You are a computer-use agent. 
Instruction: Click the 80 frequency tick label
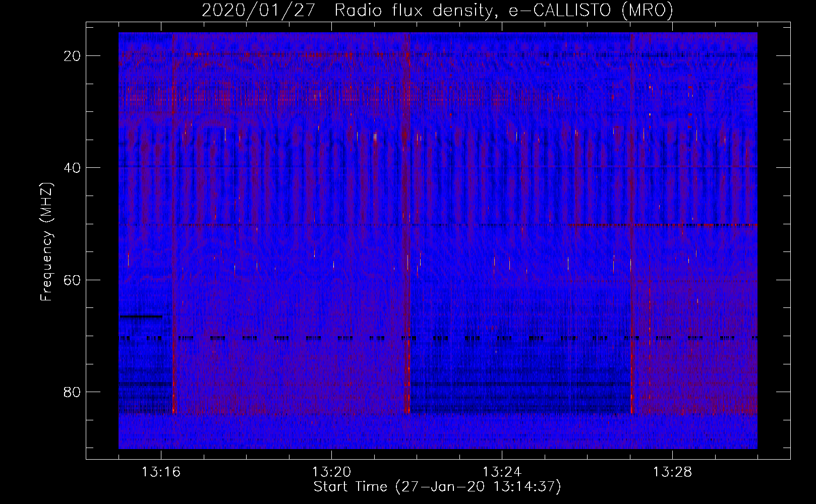click(72, 392)
